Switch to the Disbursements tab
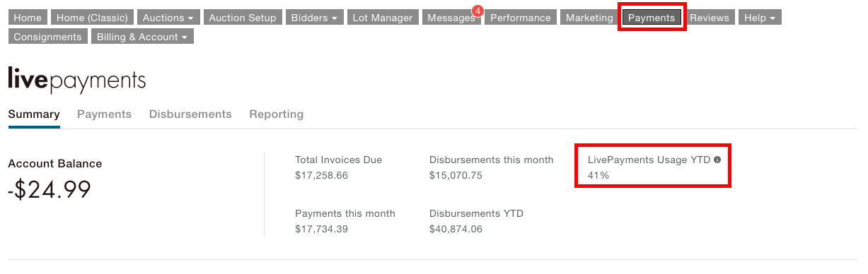This screenshot has height=274, width=868. click(x=190, y=114)
